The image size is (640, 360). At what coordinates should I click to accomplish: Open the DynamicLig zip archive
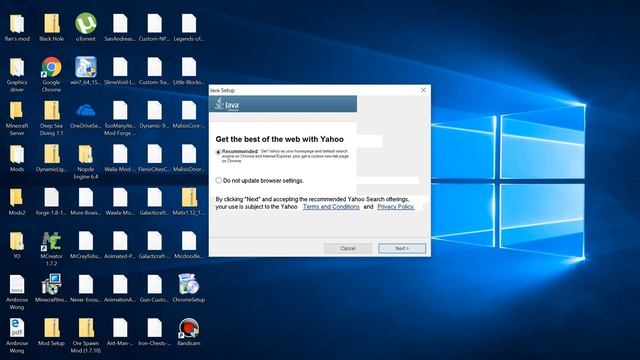click(51, 158)
